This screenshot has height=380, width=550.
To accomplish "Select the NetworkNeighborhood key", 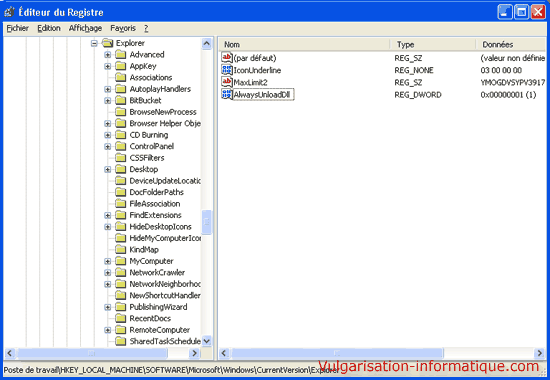I will click(165, 284).
